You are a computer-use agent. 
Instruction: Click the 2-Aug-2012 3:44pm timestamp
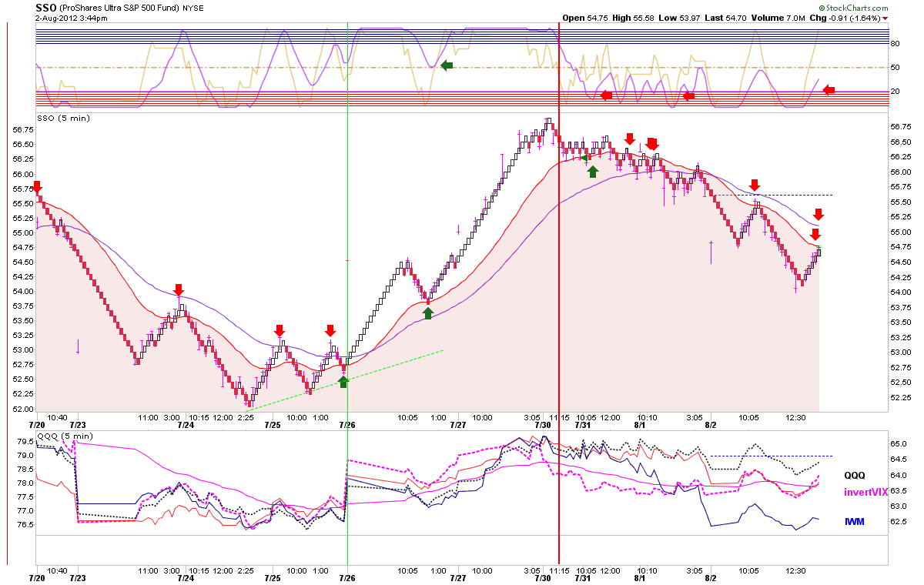tap(72, 18)
